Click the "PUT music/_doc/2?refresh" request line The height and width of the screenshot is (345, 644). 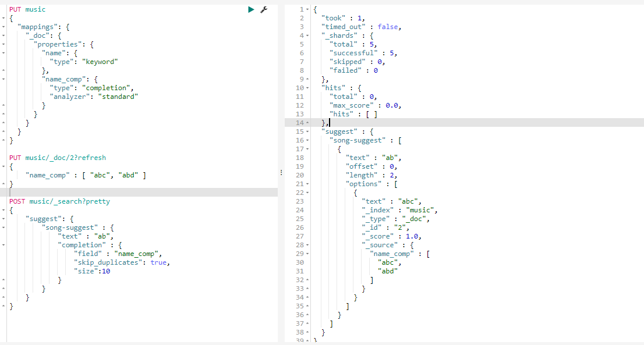click(x=58, y=158)
